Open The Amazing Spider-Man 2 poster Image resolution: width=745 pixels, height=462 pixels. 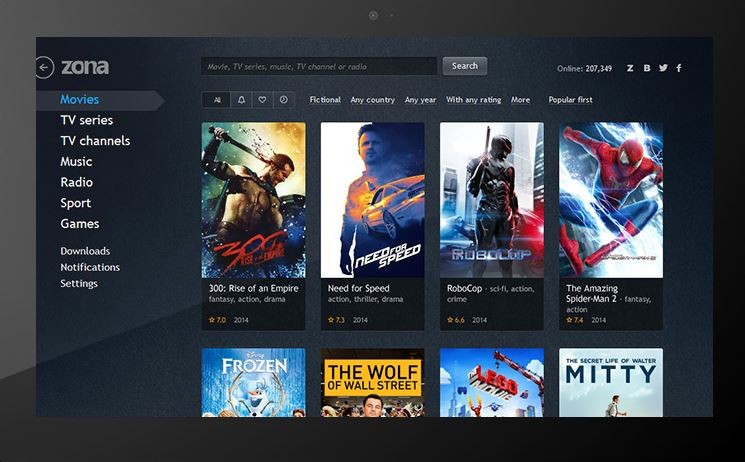(x=611, y=200)
